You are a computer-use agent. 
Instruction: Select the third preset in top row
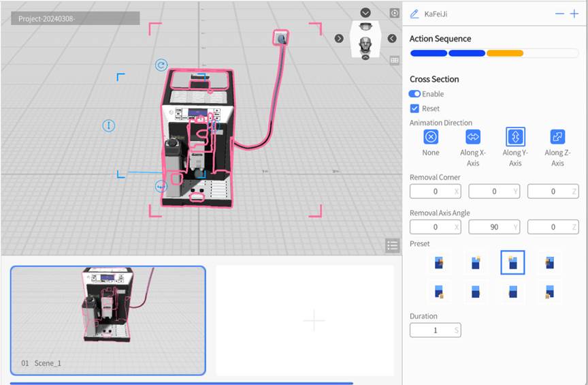coord(512,262)
